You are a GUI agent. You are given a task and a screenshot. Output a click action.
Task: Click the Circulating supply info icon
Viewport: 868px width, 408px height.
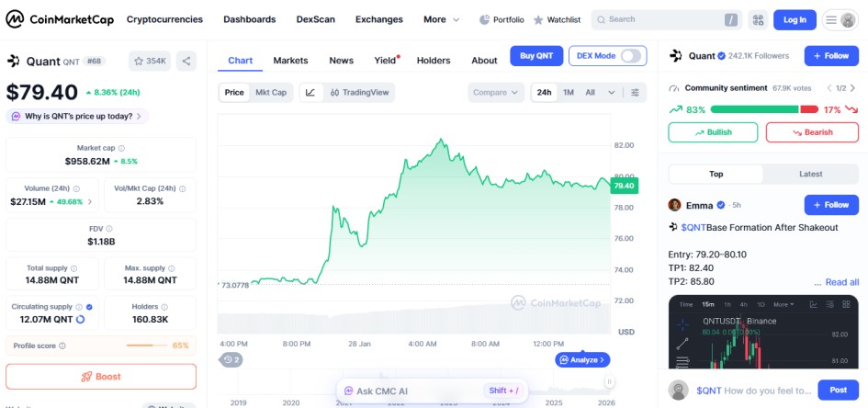click(x=79, y=307)
